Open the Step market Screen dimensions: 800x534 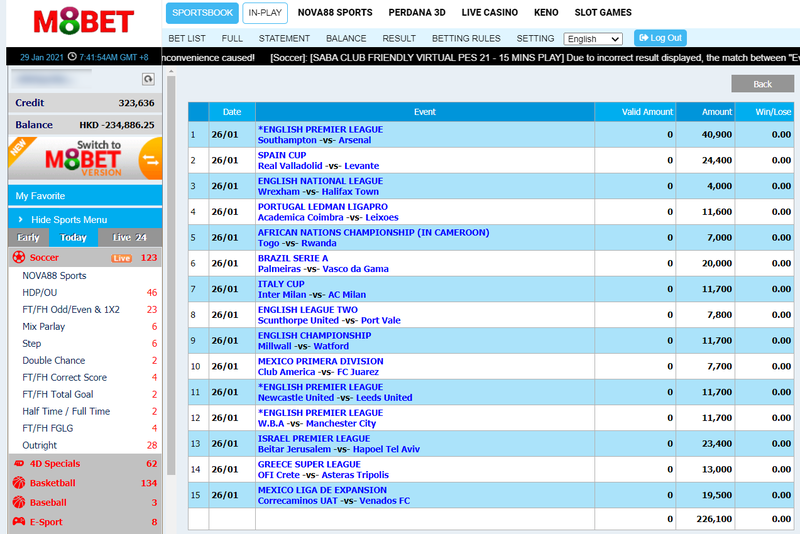(x=31, y=343)
